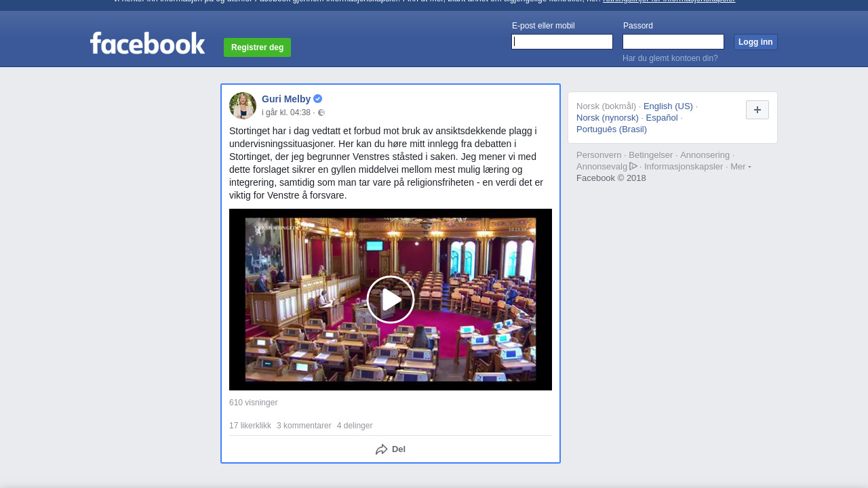Screen dimensions: 868x488
Task: Click the AdChoices triangle icon
Action: (x=633, y=166)
